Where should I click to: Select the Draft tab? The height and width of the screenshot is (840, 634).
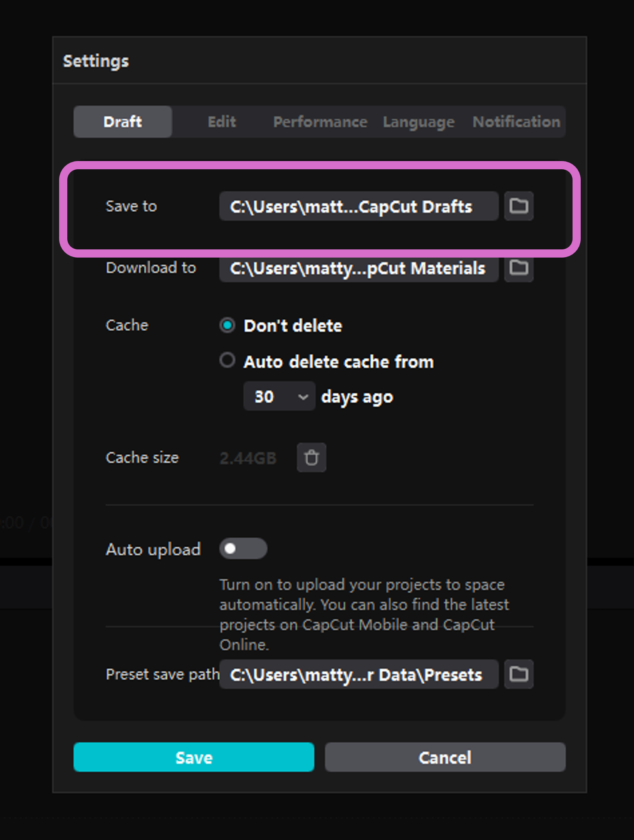pyautogui.click(x=123, y=122)
